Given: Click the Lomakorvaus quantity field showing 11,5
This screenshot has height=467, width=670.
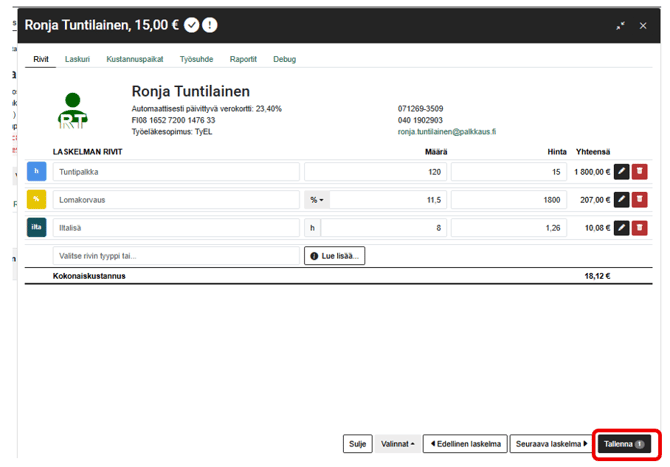Looking at the screenshot, I should coord(388,200).
